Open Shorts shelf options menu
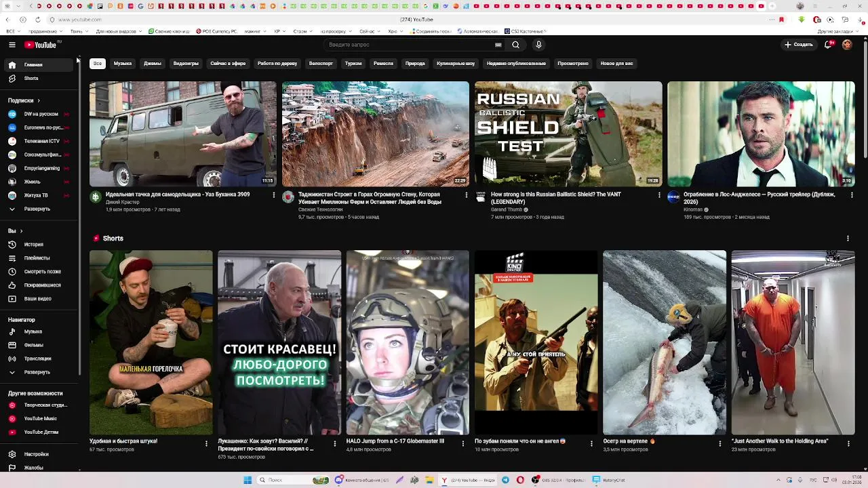The height and width of the screenshot is (488, 868). pos(848,239)
